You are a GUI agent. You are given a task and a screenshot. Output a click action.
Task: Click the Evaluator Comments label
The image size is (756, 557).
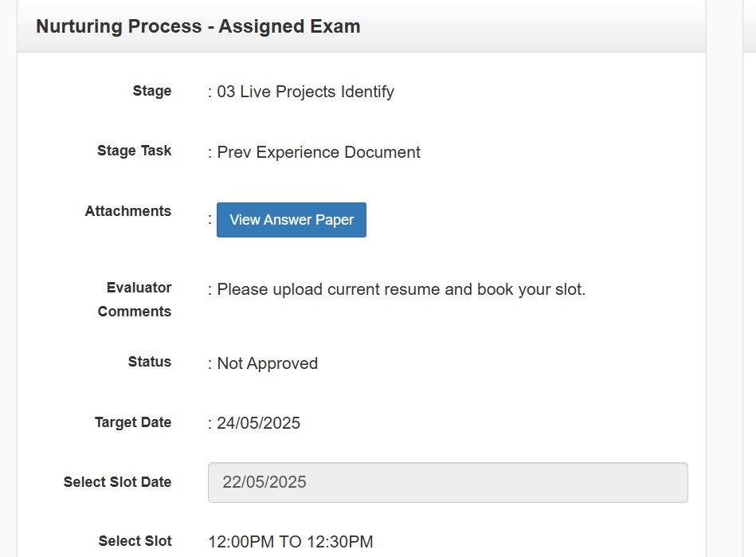click(x=135, y=300)
